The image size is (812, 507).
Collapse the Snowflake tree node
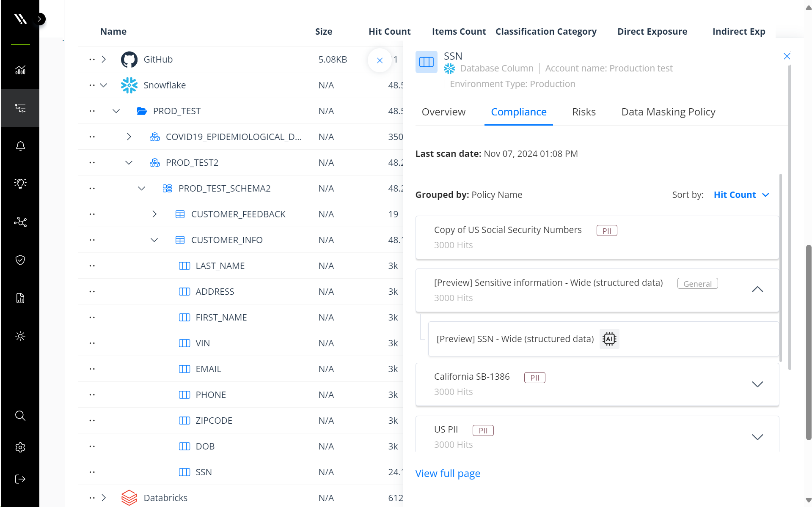(x=104, y=85)
